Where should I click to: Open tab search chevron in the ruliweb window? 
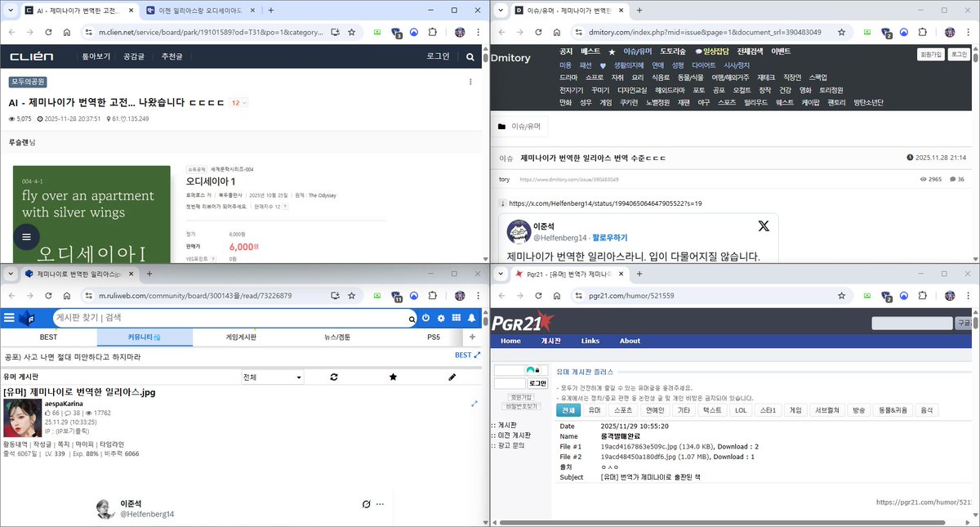point(9,274)
